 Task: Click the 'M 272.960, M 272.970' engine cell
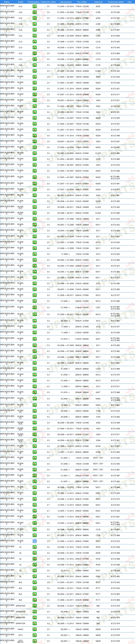[x=115, y=178]
